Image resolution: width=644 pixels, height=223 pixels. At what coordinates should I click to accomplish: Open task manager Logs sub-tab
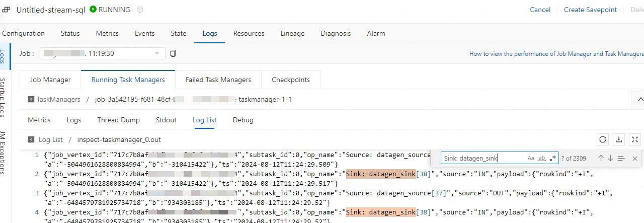[x=74, y=120]
